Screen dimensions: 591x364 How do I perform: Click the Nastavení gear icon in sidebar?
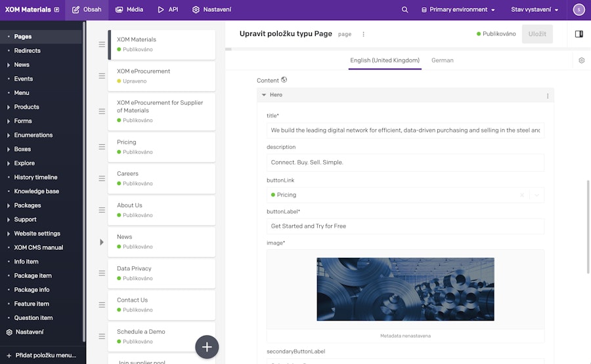click(x=9, y=332)
